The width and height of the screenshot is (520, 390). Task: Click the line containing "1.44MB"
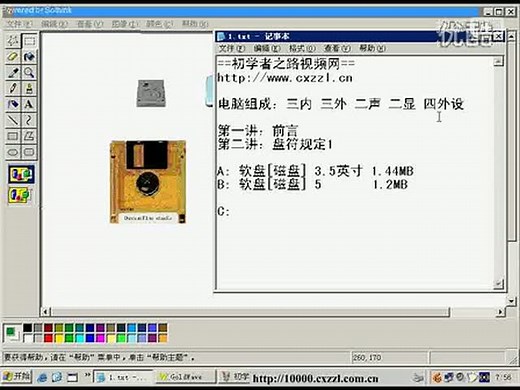[315, 171]
